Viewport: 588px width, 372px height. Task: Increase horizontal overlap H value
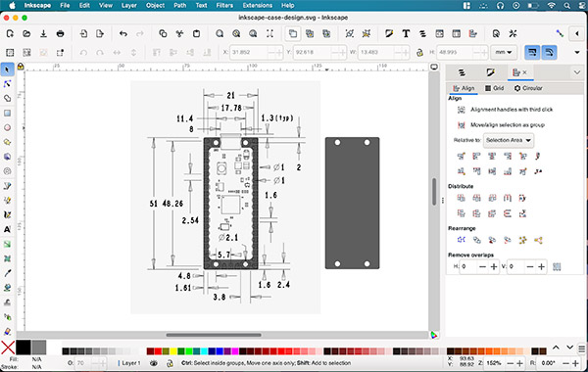point(494,266)
